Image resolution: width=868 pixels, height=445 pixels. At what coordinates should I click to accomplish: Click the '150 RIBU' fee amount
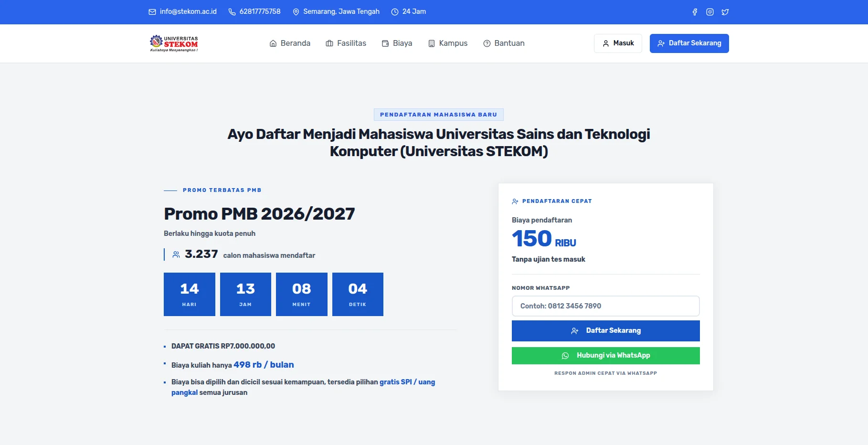tap(544, 239)
